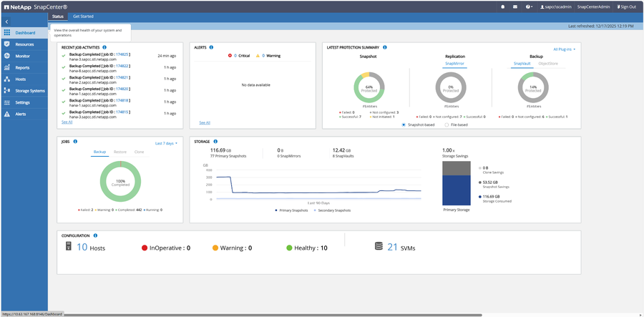This screenshot has width=644, height=317.
Task: Click the Alerts warning triangle icon
Action: [x=7, y=114]
